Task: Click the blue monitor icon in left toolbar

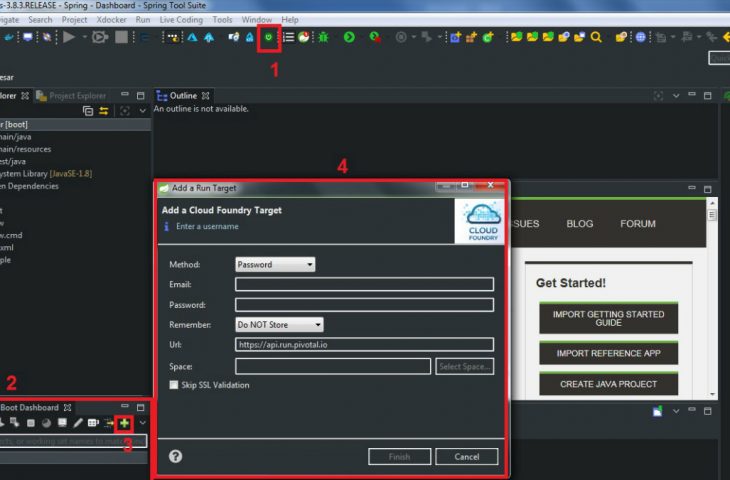Action: (28, 37)
